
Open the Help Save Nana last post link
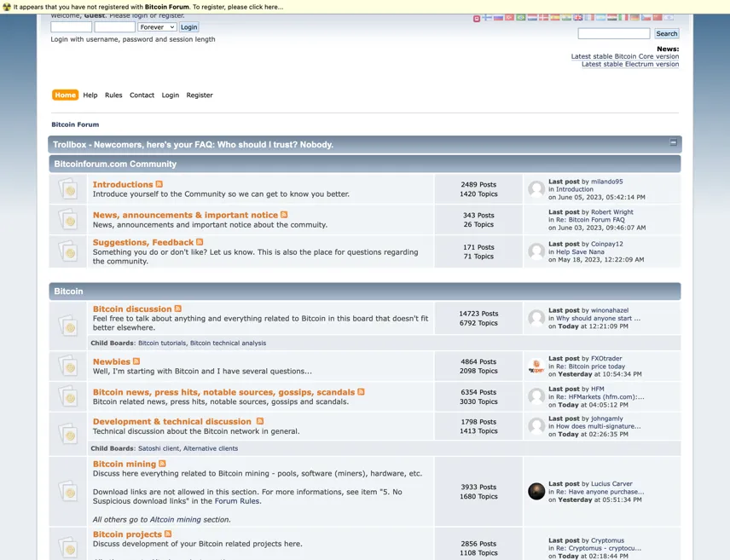pos(580,251)
